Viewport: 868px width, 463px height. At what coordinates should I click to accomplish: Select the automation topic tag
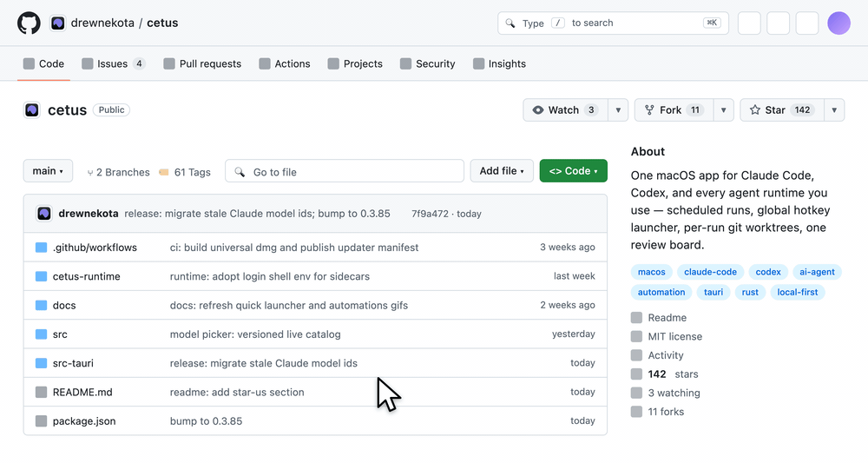tap(661, 293)
